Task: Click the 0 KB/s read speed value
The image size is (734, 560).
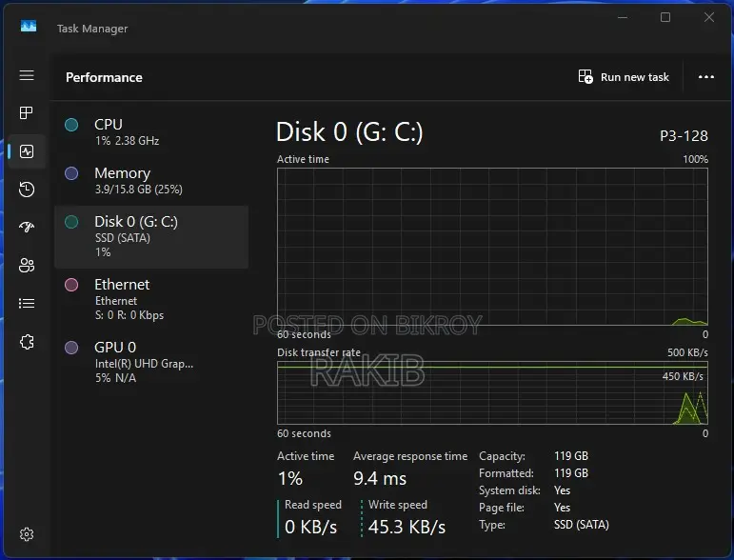Action: [310, 528]
